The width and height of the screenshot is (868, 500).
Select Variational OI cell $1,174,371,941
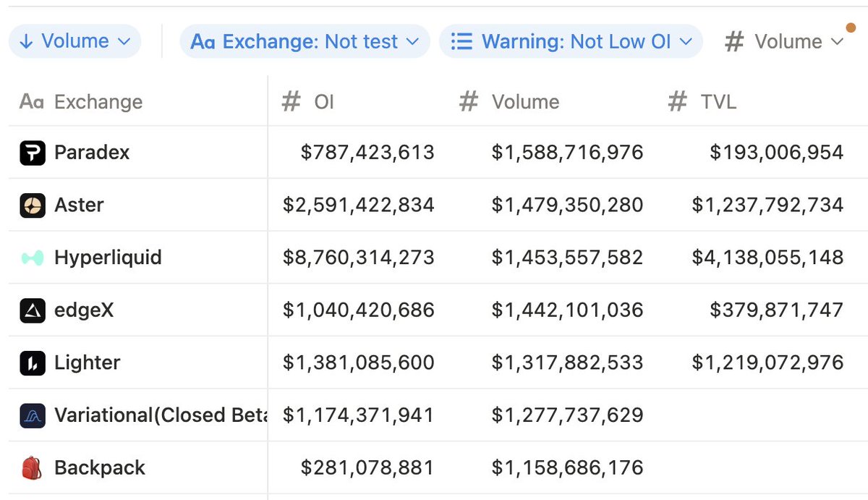359,415
